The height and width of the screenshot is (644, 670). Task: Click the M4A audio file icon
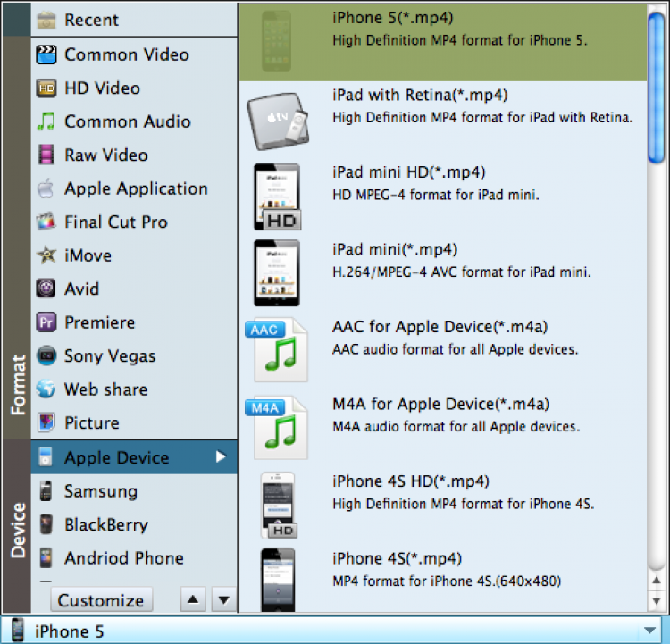coord(276,427)
